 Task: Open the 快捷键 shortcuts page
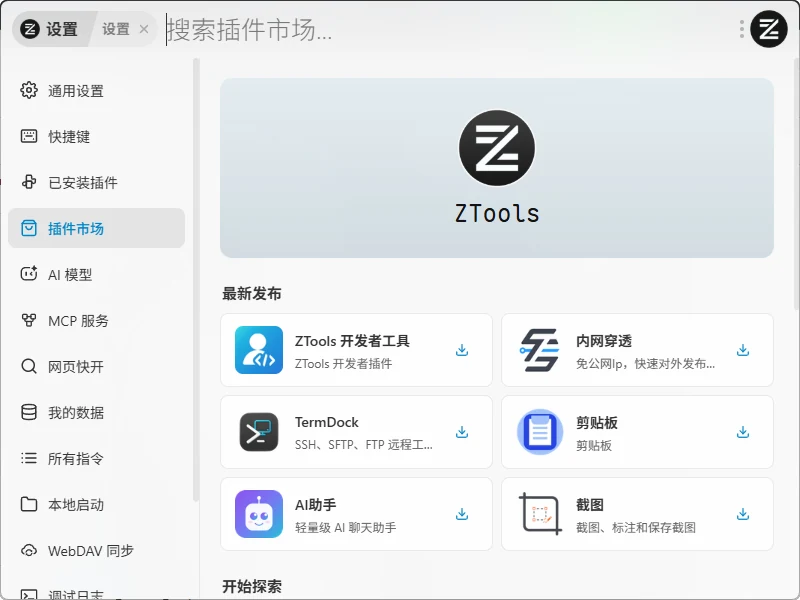pos(96,137)
